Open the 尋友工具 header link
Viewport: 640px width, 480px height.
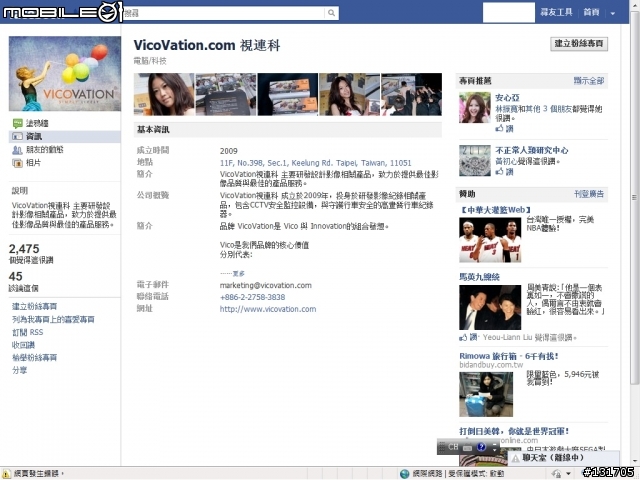[x=556, y=12]
